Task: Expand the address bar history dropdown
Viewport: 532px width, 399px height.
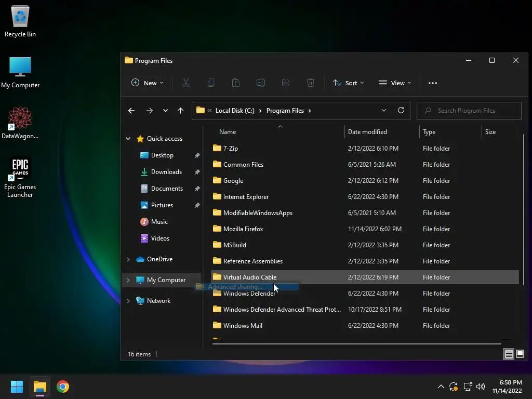Action: coord(384,110)
